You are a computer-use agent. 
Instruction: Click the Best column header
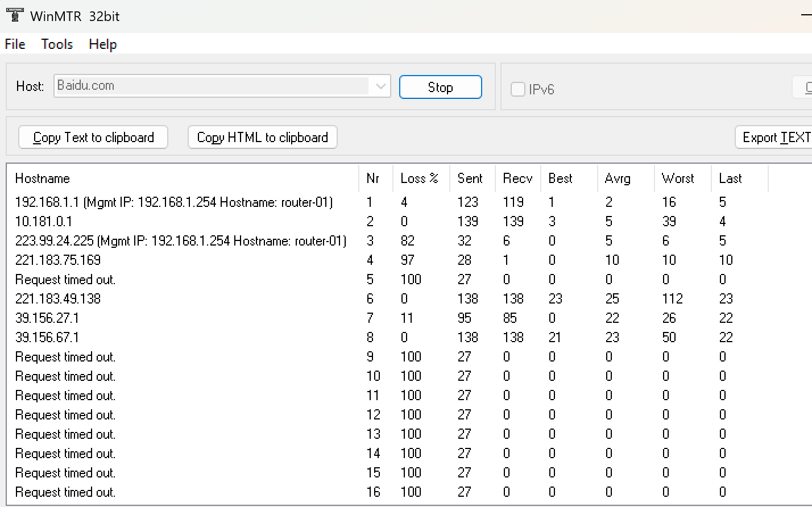[x=569, y=178]
